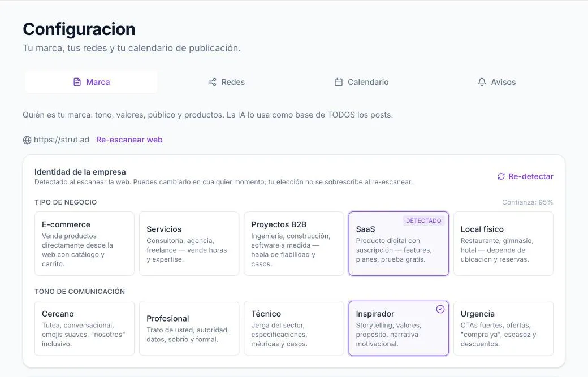Click the TONO DE COMUNICACIÓN label
The height and width of the screenshot is (377, 588).
80,292
